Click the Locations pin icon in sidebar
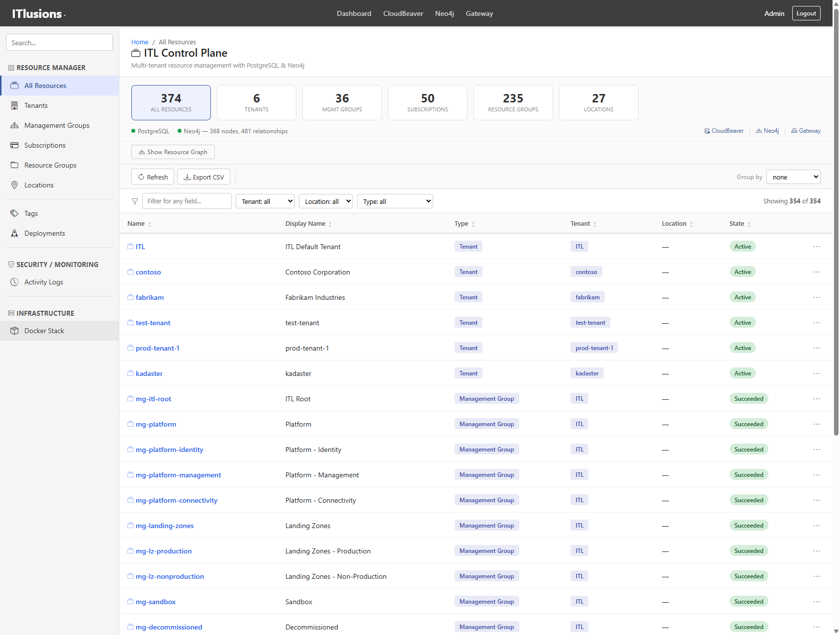Image resolution: width=840 pixels, height=635 pixels. pos(14,185)
